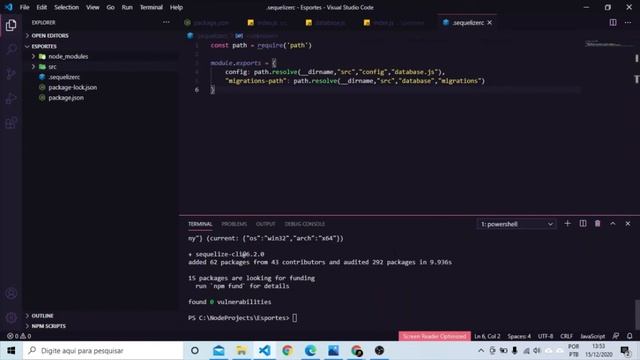The image size is (640, 360).
Task: Open Mail app on taskbar
Action: [218, 351]
